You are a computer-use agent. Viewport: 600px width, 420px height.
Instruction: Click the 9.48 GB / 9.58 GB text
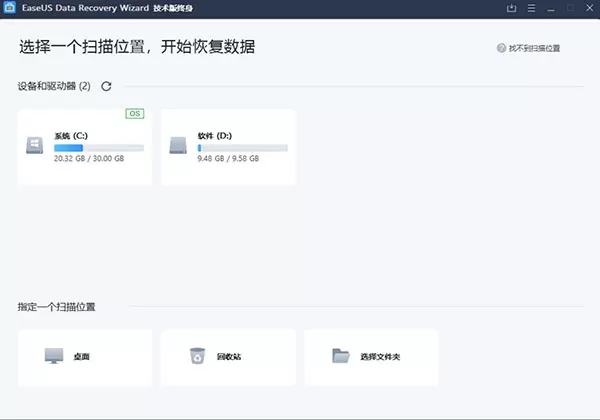pyautogui.click(x=228, y=158)
